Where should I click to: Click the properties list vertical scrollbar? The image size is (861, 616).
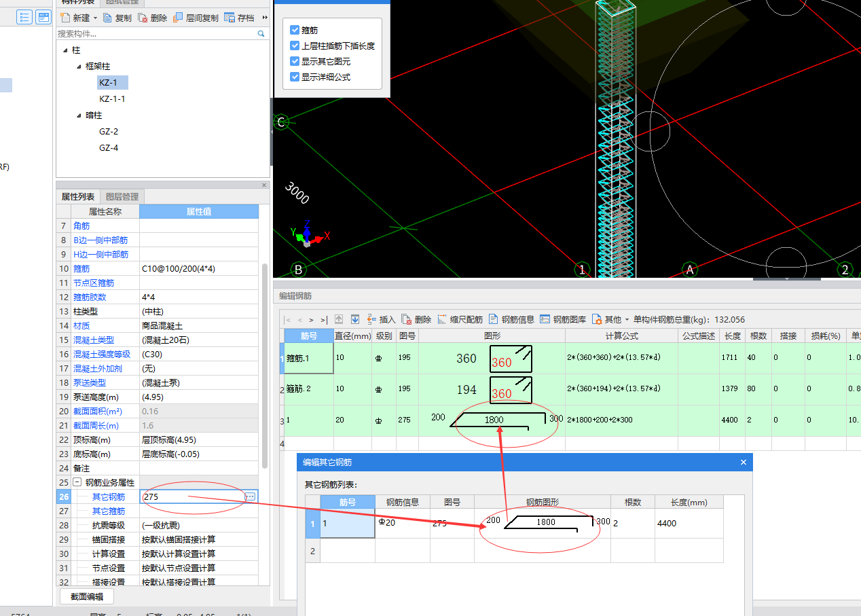[x=265, y=367]
